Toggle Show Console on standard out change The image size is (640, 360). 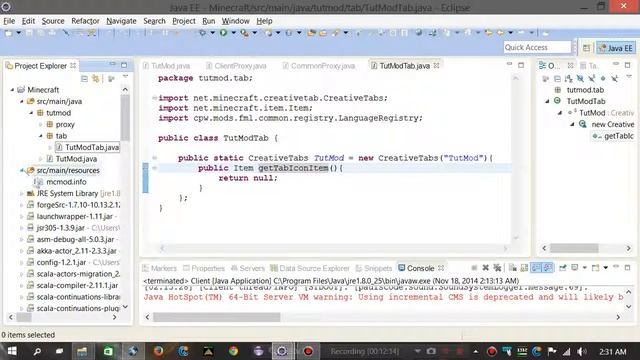(x=536, y=268)
